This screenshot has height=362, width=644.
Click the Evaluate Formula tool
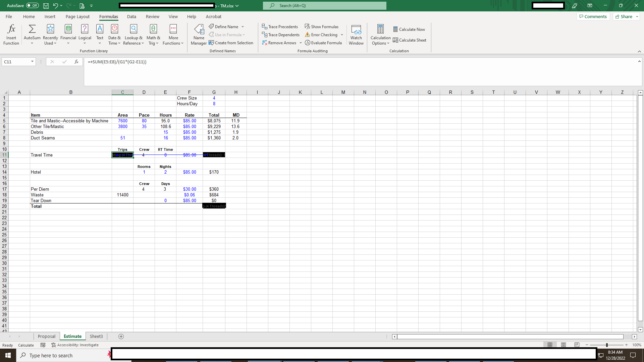pyautogui.click(x=323, y=43)
